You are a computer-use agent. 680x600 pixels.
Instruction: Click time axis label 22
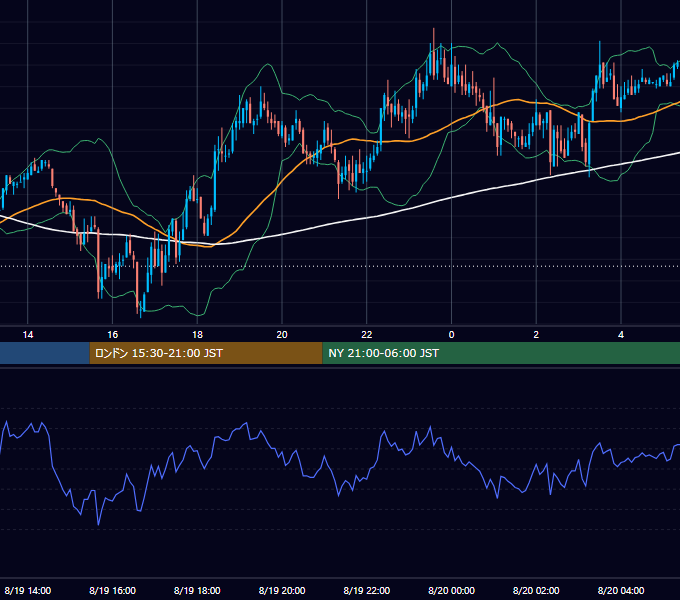coord(367,335)
